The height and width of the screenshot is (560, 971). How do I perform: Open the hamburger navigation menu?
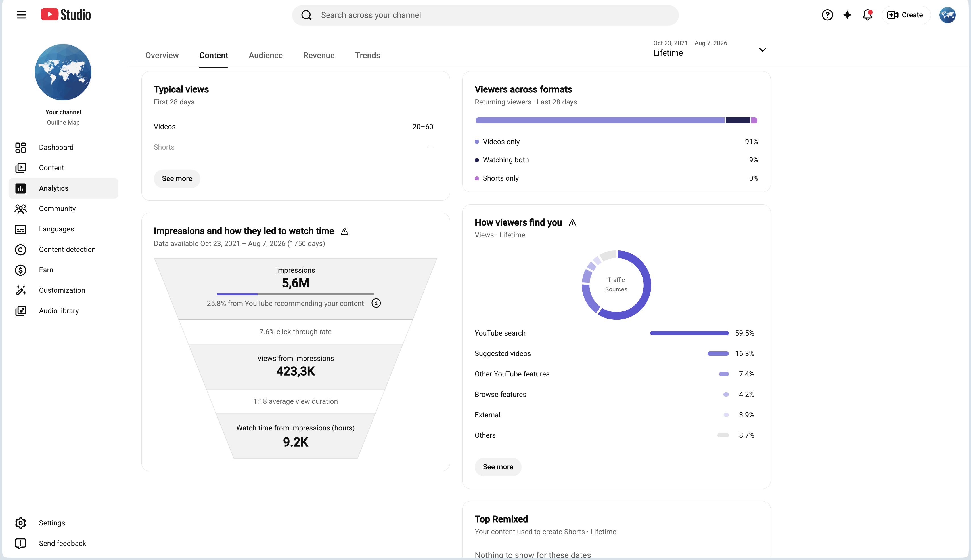22,15
